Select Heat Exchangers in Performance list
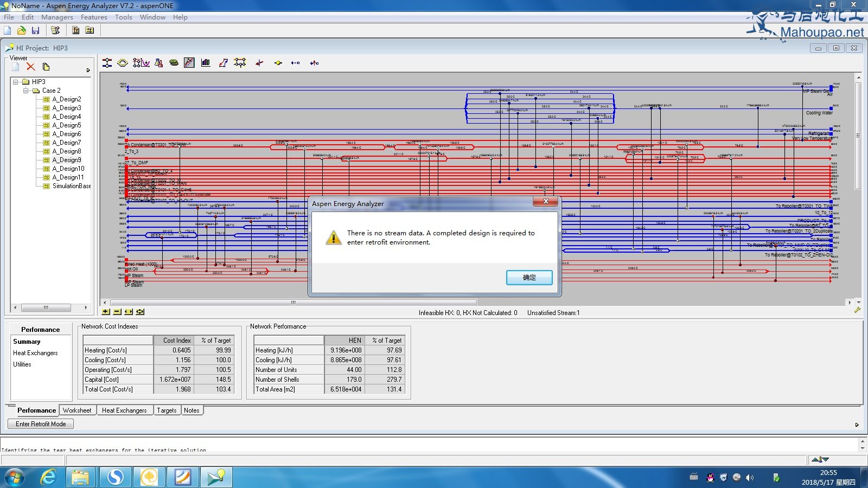Image resolution: width=868 pixels, height=488 pixels. tap(35, 353)
